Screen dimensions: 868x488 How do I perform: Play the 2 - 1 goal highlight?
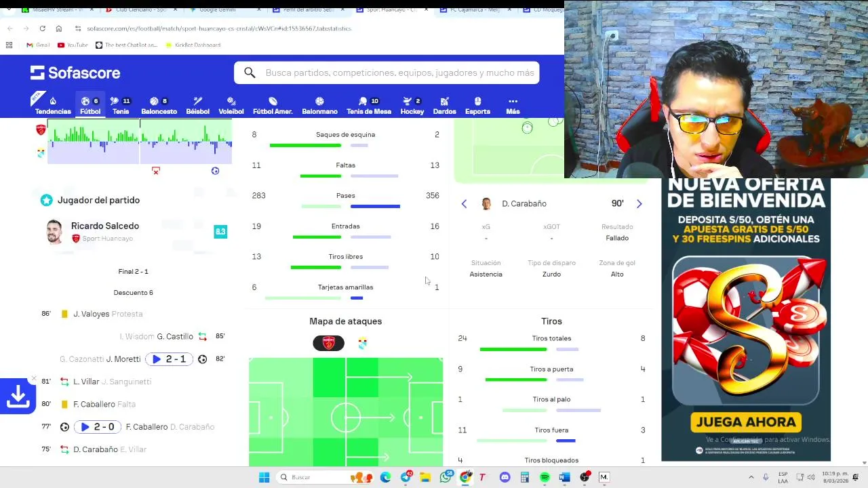[x=170, y=359]
